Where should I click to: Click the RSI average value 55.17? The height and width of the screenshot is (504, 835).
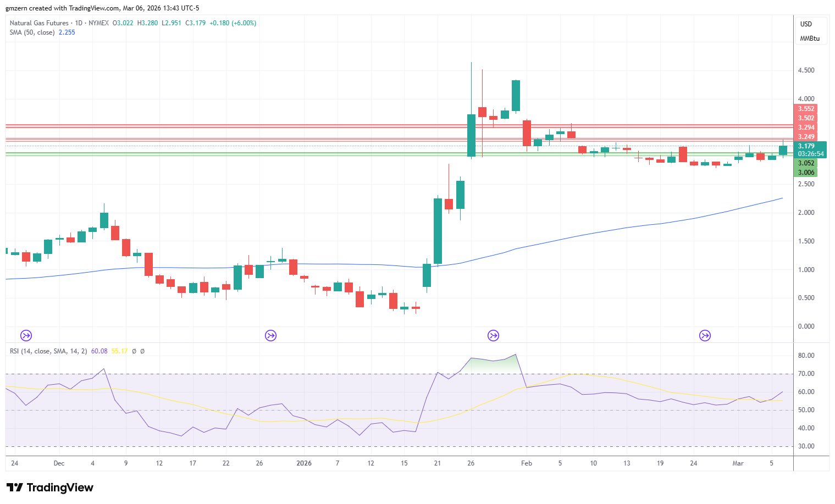[x=120, y=351]
